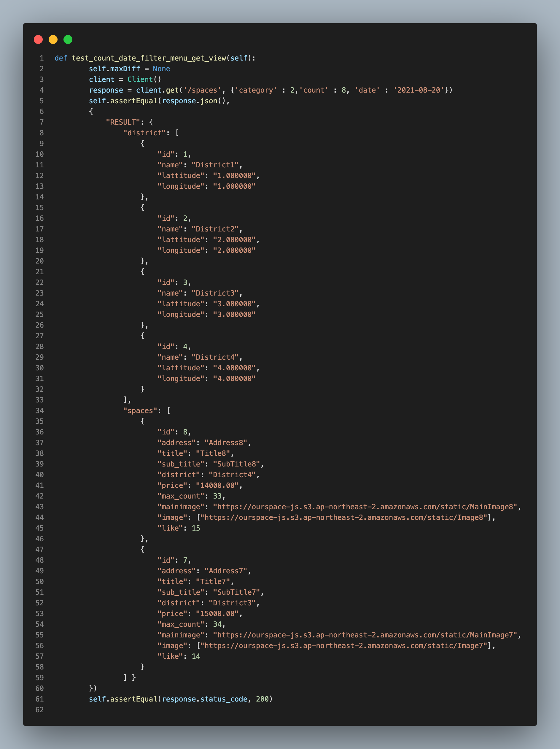This screenshot has height=749, width=560.
Task: Click the '2021-08-20' date string
Action: (419, 90)
